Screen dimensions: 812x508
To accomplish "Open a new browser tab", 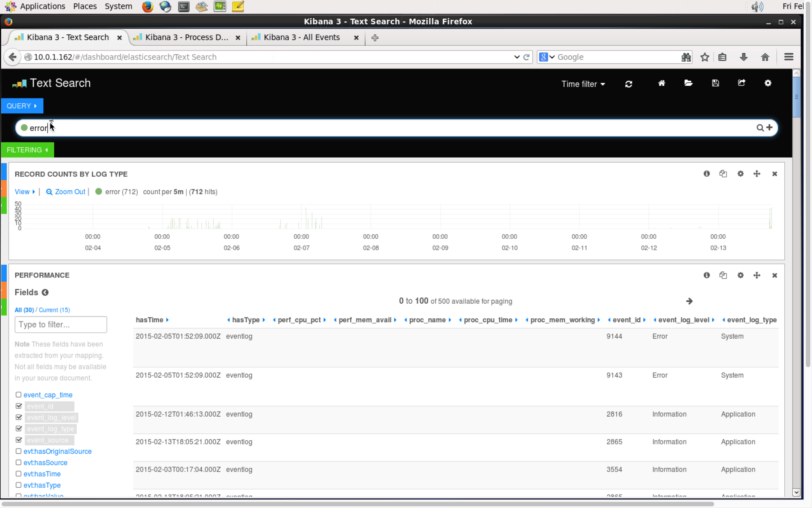I will pos(375,38).
